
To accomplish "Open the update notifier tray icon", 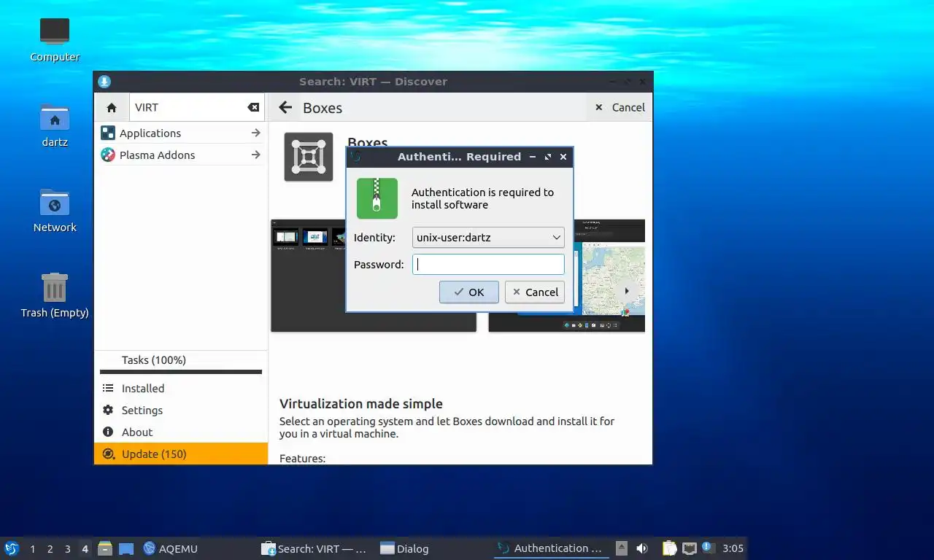I will tap(707, 547).
